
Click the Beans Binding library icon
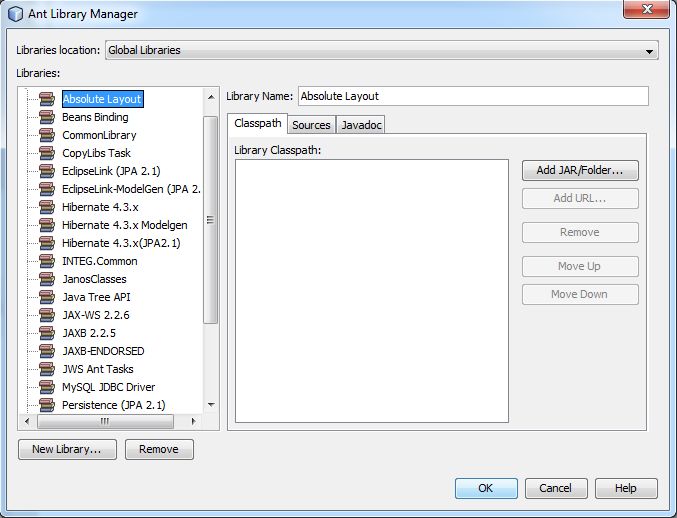coord(47,117)
